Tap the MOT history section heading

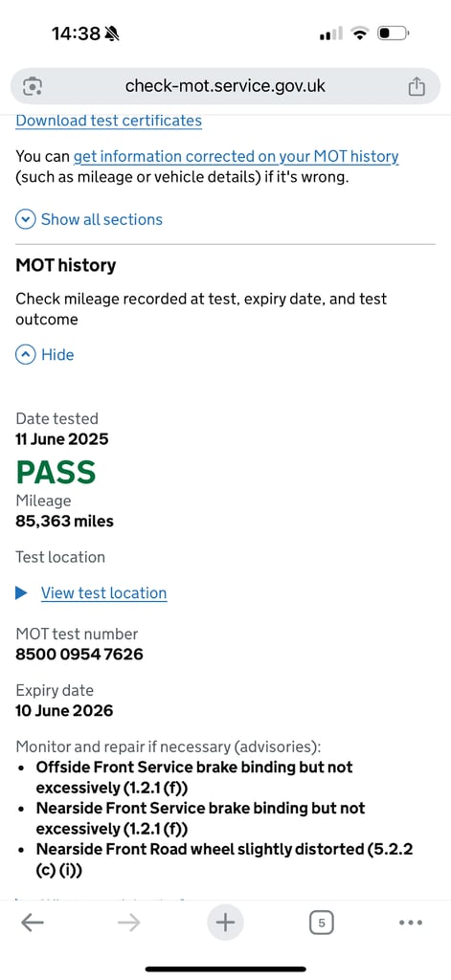pyautogui.click(x=66, y=266)
